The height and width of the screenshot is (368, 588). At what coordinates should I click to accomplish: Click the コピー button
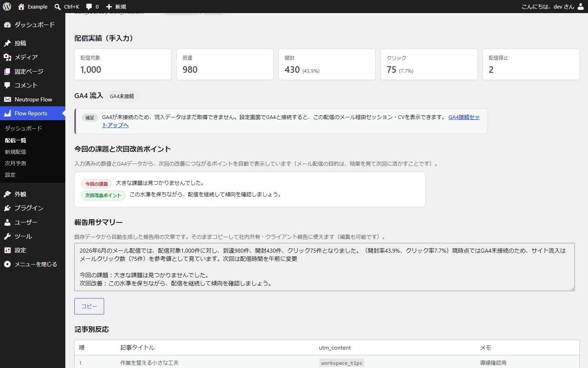(x=89, y=306)
